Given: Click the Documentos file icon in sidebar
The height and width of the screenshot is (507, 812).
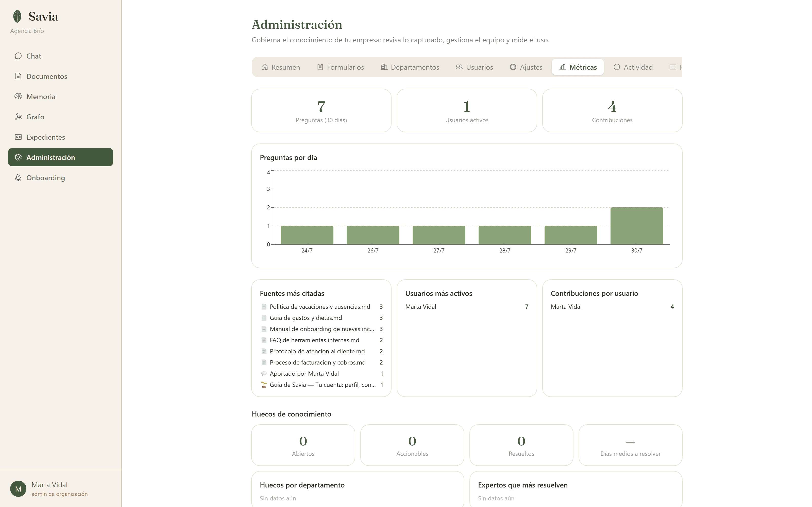Looking at the screenshot, I should (18, 76).
